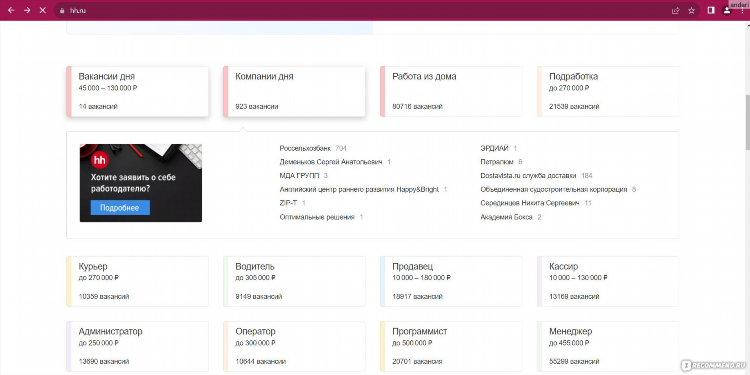
Task: Open the browser profile avatar
Action: pyautogui.click(x=727, y=10)
